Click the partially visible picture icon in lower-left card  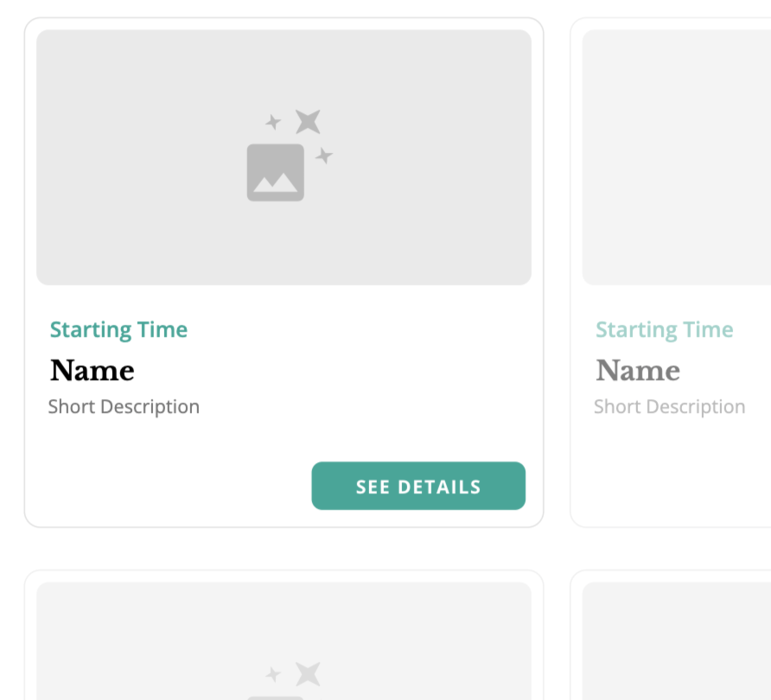point(275,697)
